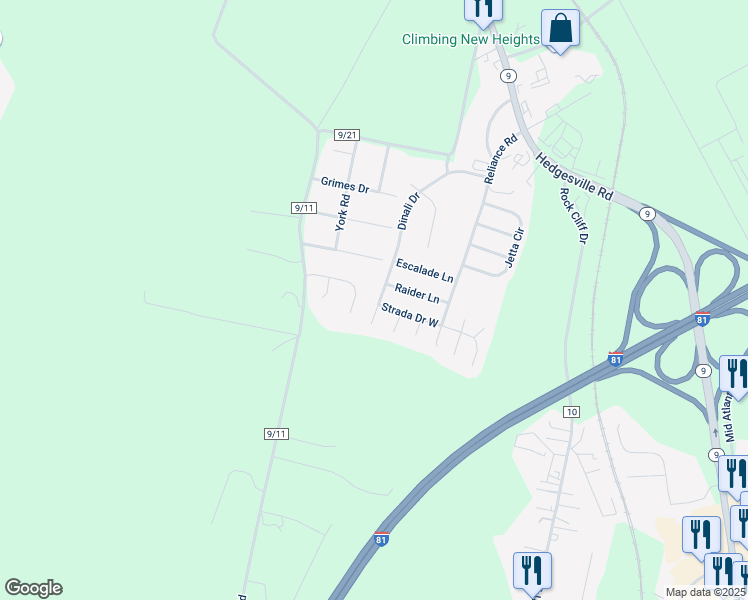Click the Route 10 marker box

tap(571, 412)
